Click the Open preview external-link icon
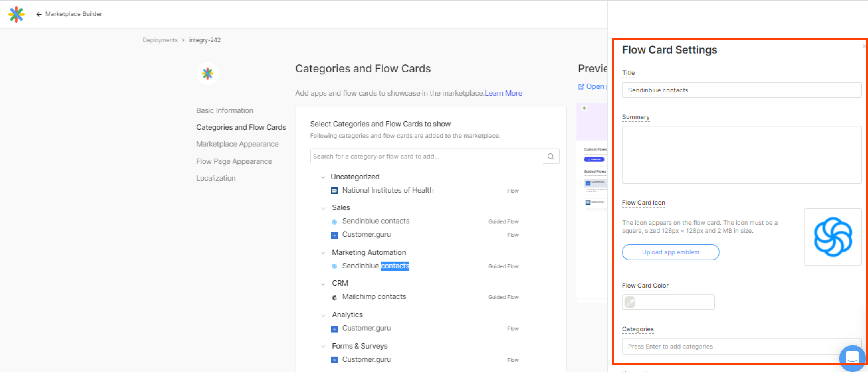The height and width of the screenshot is (372, 868). [x=581, y=87]
